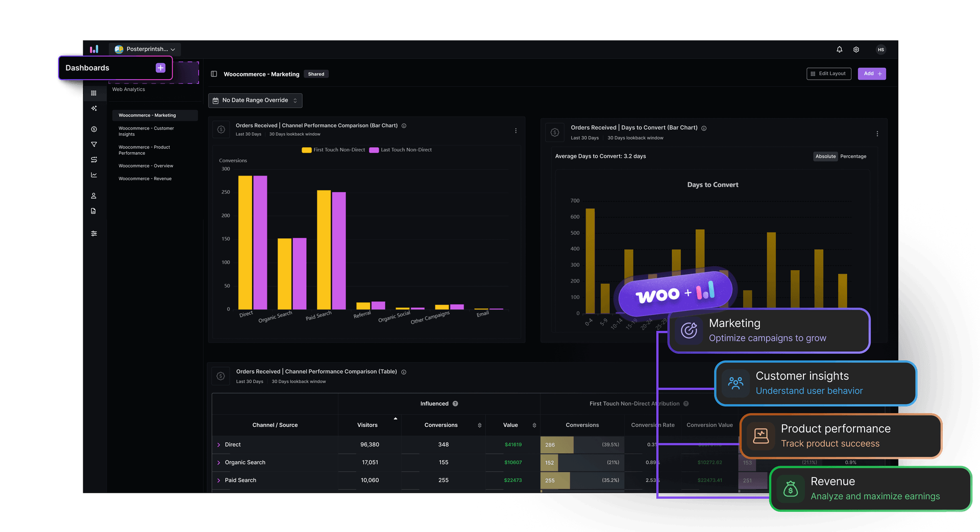The width and height of the screenshot is (980, 532).
Task: Open the Web Analytics section
Action: [x=129, y=89]
